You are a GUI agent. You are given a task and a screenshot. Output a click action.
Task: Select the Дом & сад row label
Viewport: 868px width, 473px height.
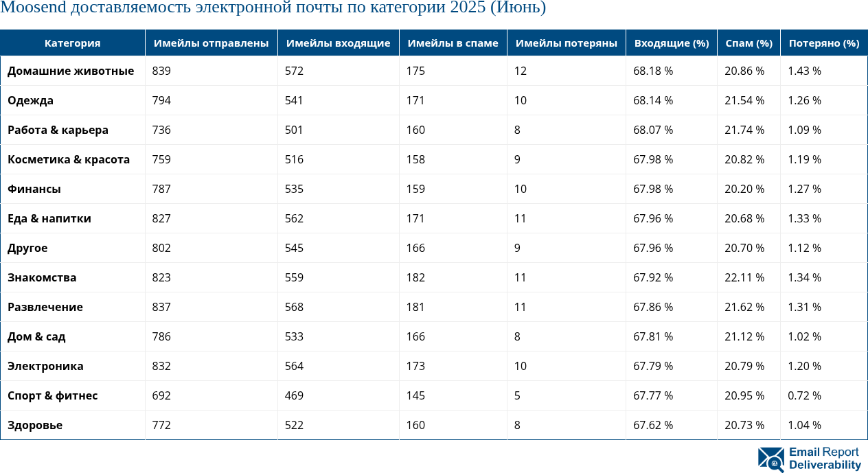click(x=36, y=336)
